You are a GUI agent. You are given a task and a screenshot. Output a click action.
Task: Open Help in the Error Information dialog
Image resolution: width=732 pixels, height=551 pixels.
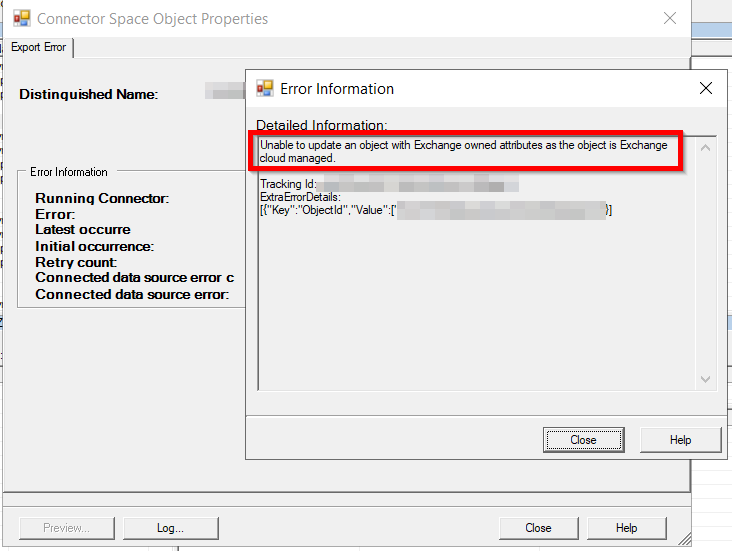pos(680,440)
